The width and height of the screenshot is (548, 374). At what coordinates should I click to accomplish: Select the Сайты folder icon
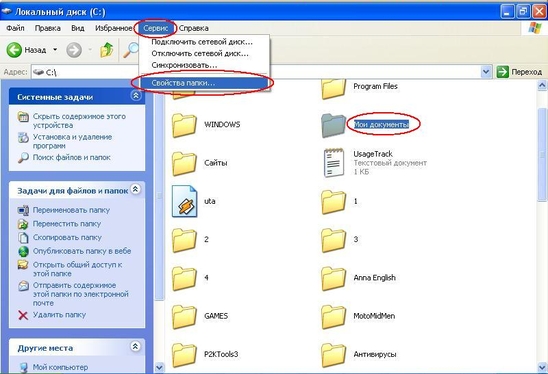[x=184, y=163]
